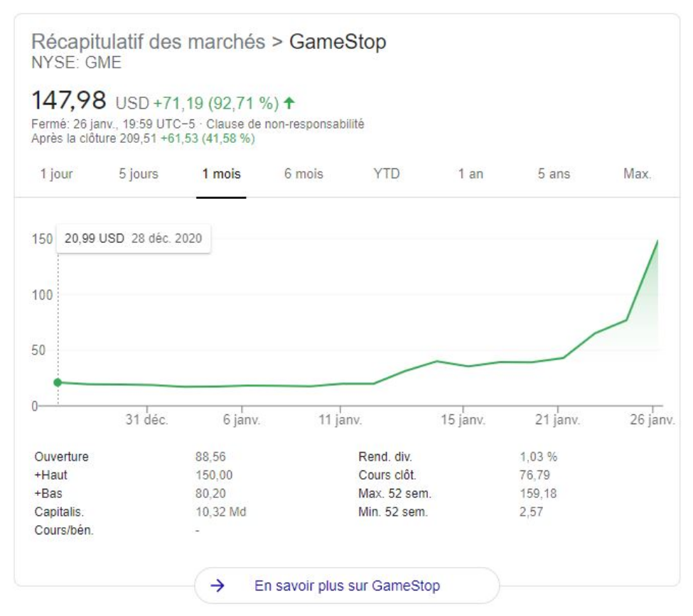693x616 pixels.
Task: Click the chart line peak at 26 janv.
Action: click(x=657, y=241)
